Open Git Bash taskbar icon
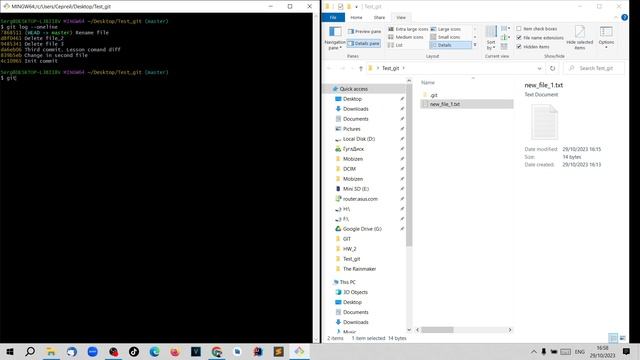 coord(299,351)
